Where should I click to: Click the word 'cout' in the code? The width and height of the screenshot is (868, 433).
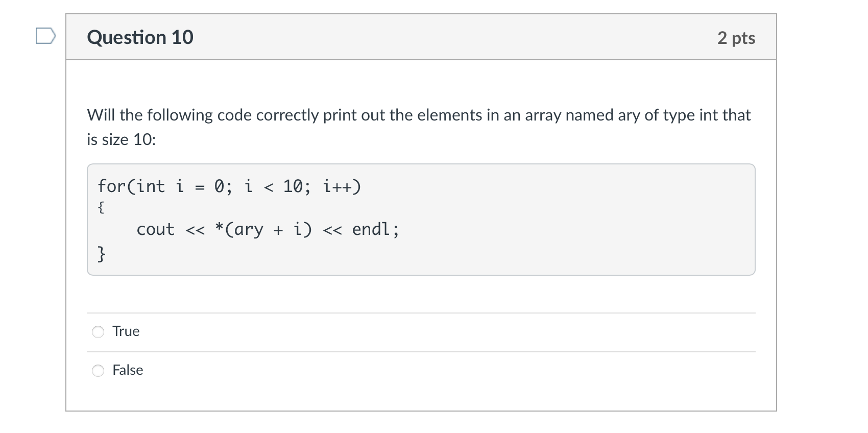155,230
